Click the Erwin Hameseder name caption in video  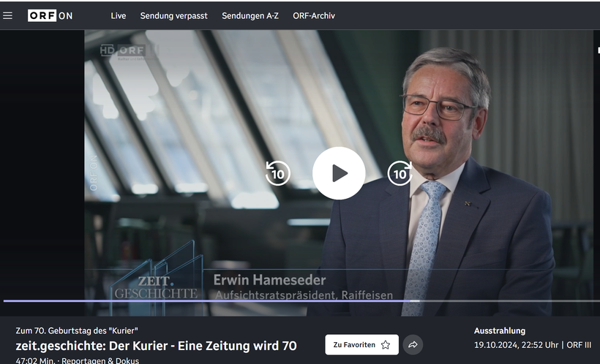coord(270,280)
